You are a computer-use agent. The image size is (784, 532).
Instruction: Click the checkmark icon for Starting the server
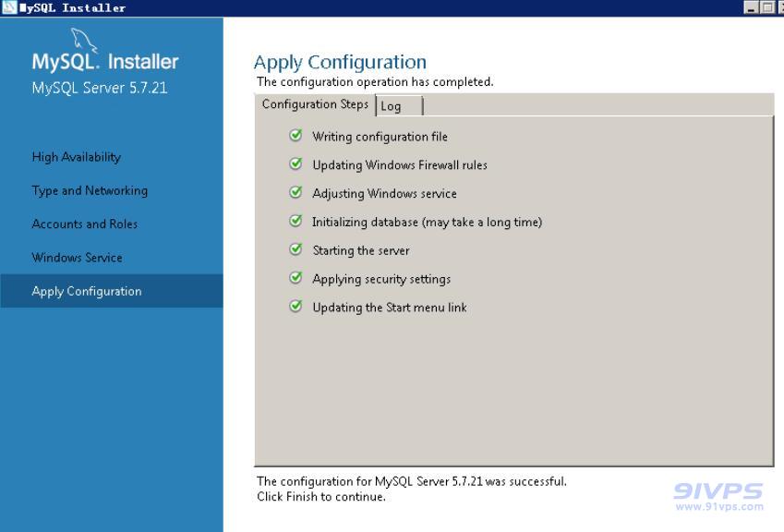296,249
